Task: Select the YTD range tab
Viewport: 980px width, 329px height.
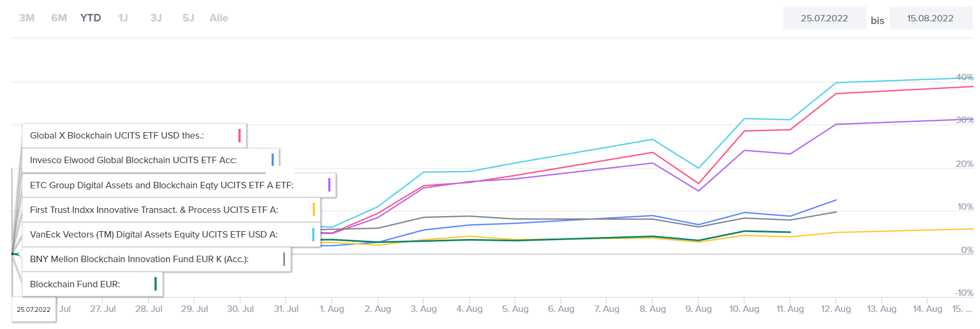Action: pyautogui.click(x=90, y=18)
